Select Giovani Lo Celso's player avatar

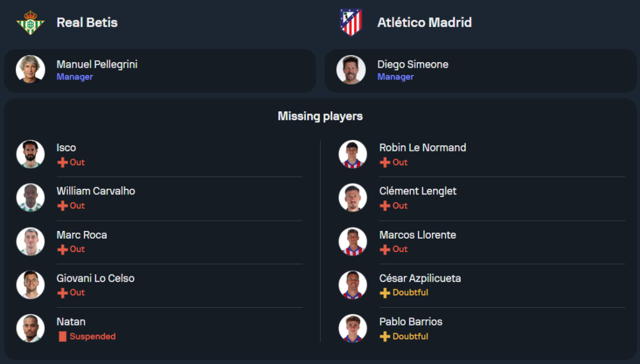click(30, 285)
